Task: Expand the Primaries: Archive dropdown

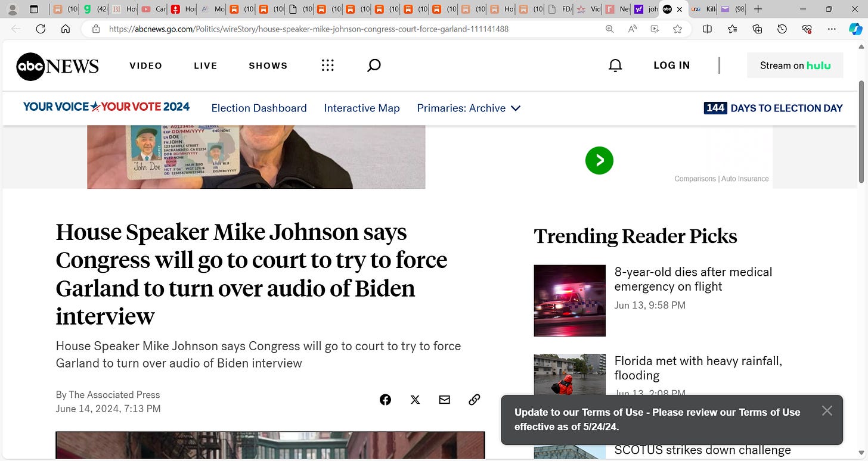Action: click(469, 108)
